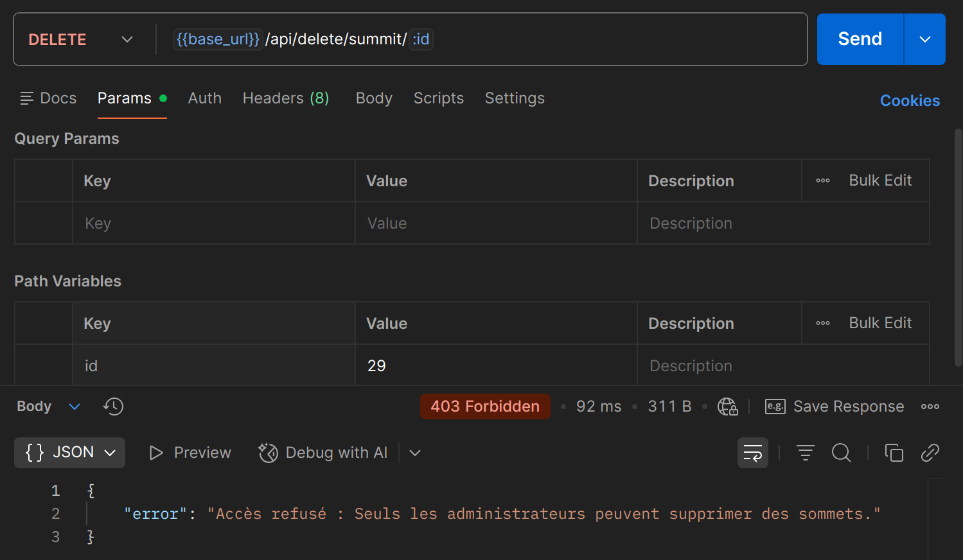The height and width of the screenshot is (560, 963).
Task: Copy the response body icon
Action: [894, 453]
